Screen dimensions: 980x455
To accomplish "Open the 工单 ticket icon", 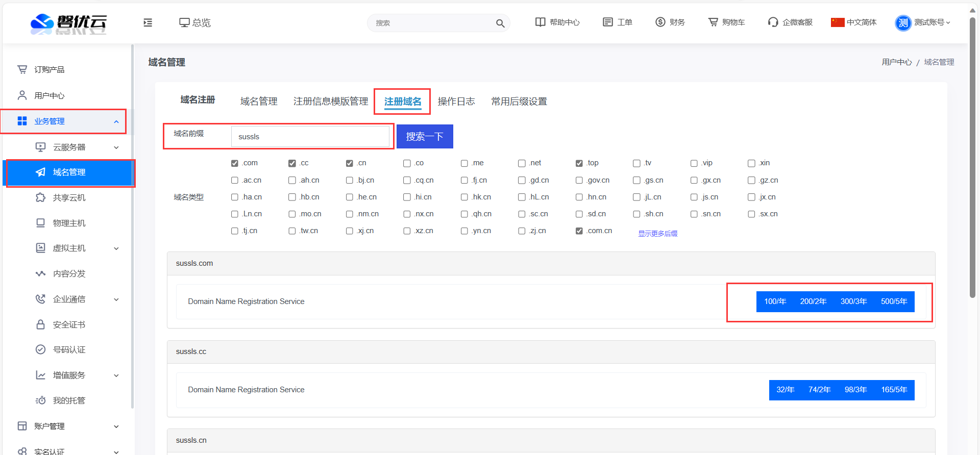I will (607, 22).
